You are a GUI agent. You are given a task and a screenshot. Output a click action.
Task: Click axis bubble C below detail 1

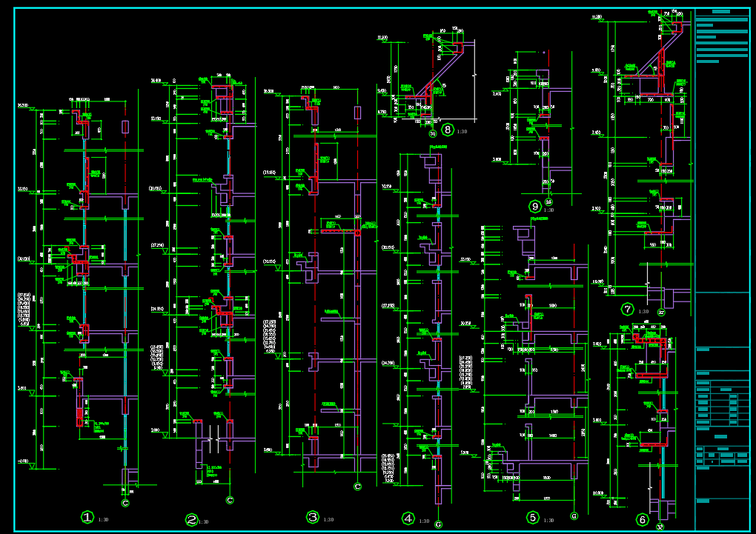pyautogui.click(x=125, y=503)
